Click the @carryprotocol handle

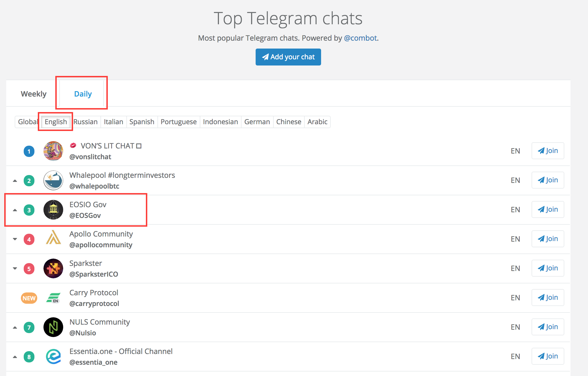[95, 303]
